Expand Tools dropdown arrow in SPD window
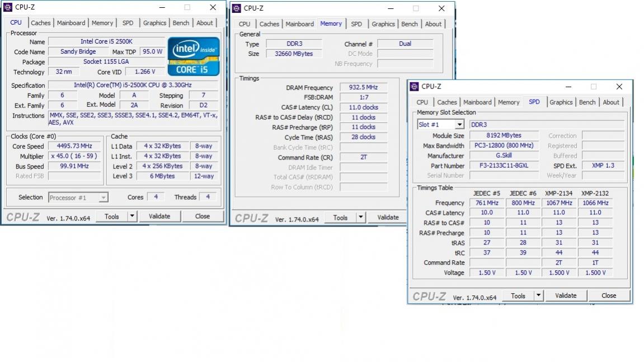The height and width of the screenshot is (362, 644). (538, 295)
